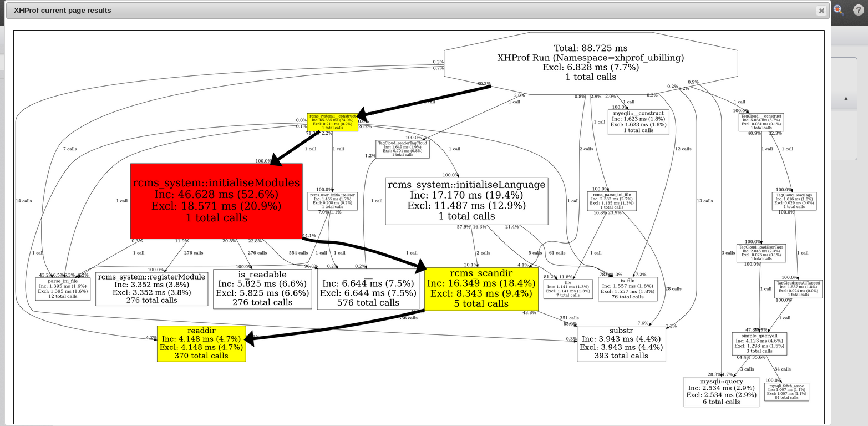Close the XHProf current page results dialog
The width and height of the screenshot is (868, 426).
821,11
